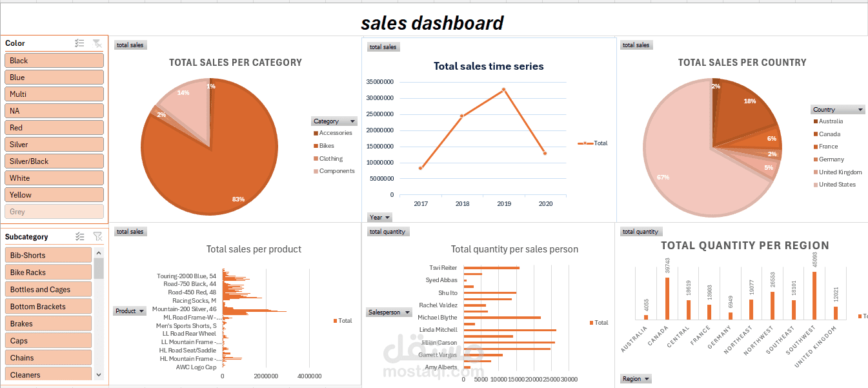
Task: Click total sales field button on product chart
Action: [x=130, y=231]
